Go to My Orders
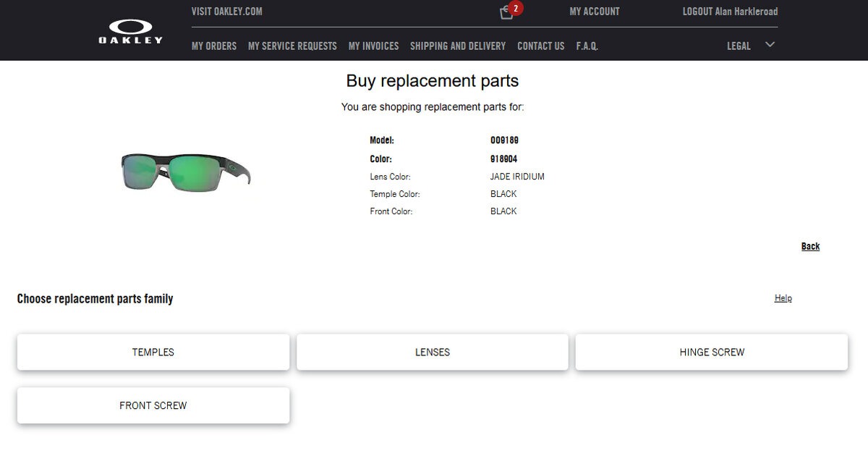Screen dimensions: 868x456 click(x=214, y=46)
